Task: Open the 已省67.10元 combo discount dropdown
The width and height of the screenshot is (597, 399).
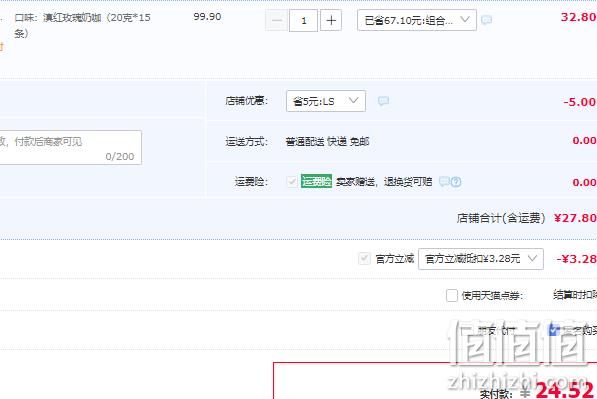Action: click(x=417, y=20)
